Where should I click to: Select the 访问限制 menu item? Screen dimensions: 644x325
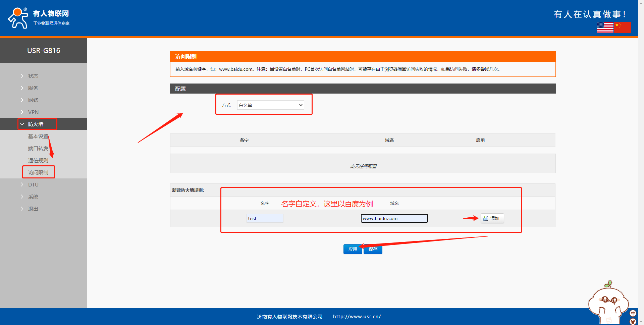pyautogui.click(x=38, y=172)
